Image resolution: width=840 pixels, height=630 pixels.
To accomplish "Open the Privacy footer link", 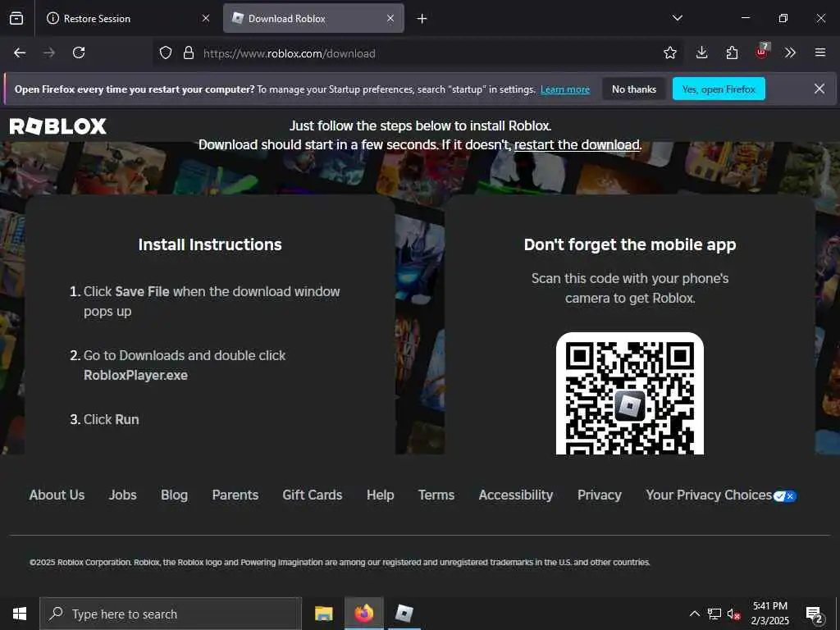I will 600,495.
